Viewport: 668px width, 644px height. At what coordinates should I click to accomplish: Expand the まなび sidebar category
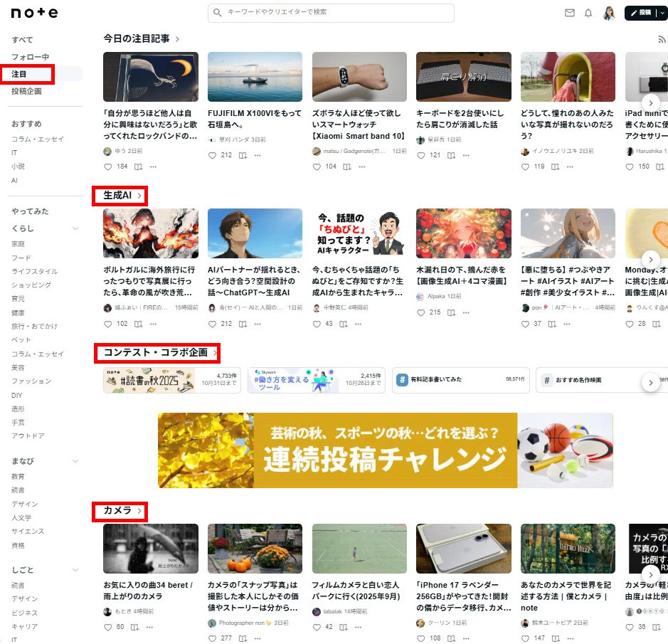coord(75,461)
